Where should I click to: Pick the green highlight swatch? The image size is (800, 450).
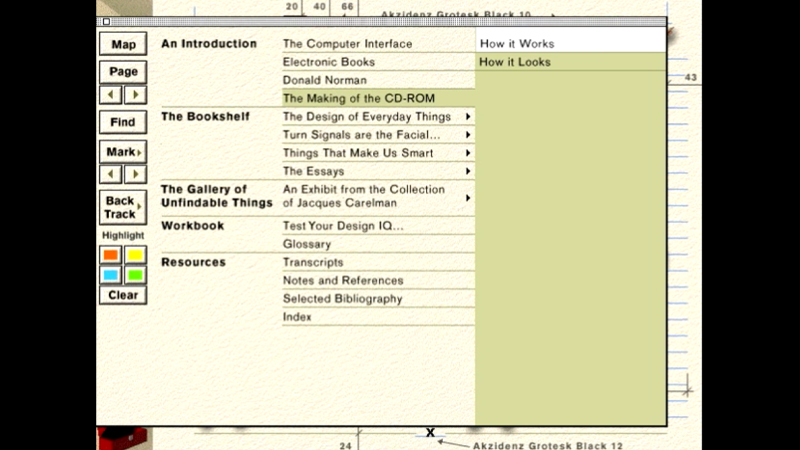(135, 275)
